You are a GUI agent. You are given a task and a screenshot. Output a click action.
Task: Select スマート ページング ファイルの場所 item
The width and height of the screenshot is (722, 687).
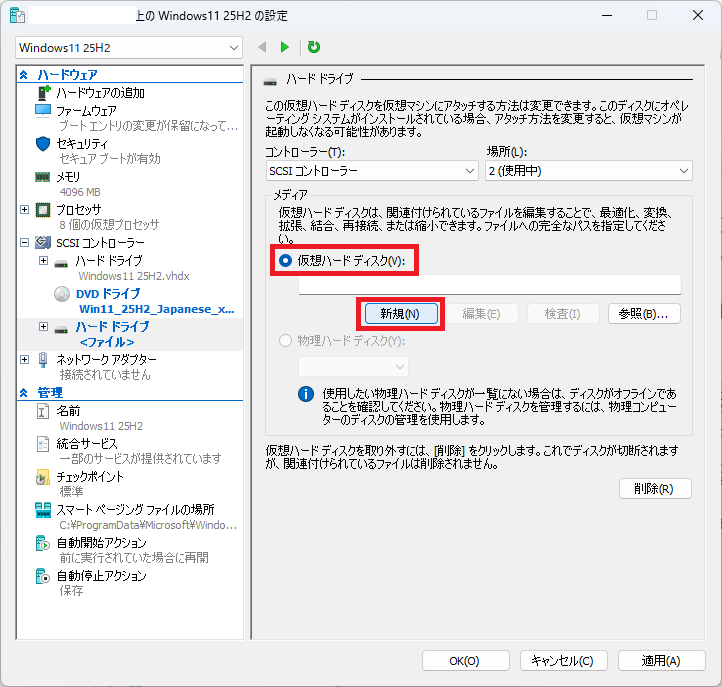(x=135, y=510)
